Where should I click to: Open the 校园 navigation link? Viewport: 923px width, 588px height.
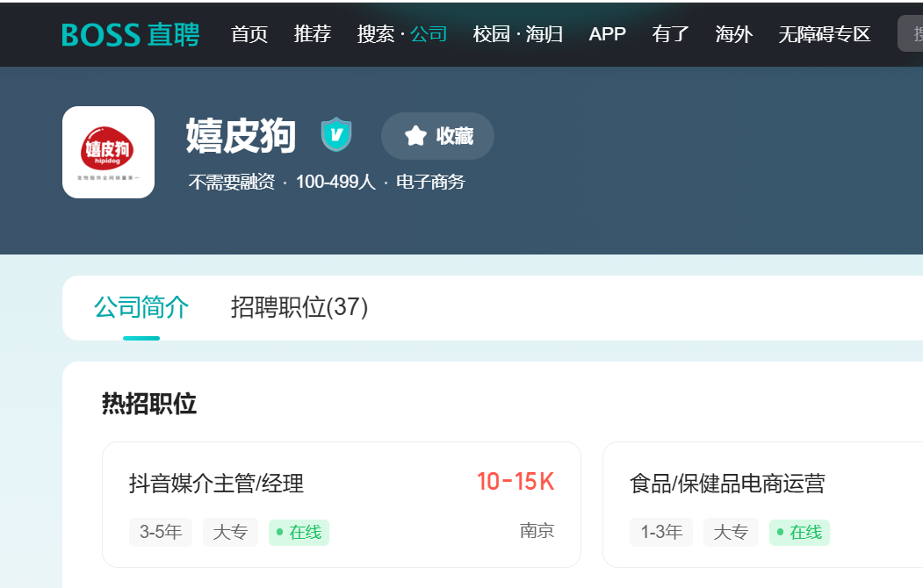(x=492, y=34)
